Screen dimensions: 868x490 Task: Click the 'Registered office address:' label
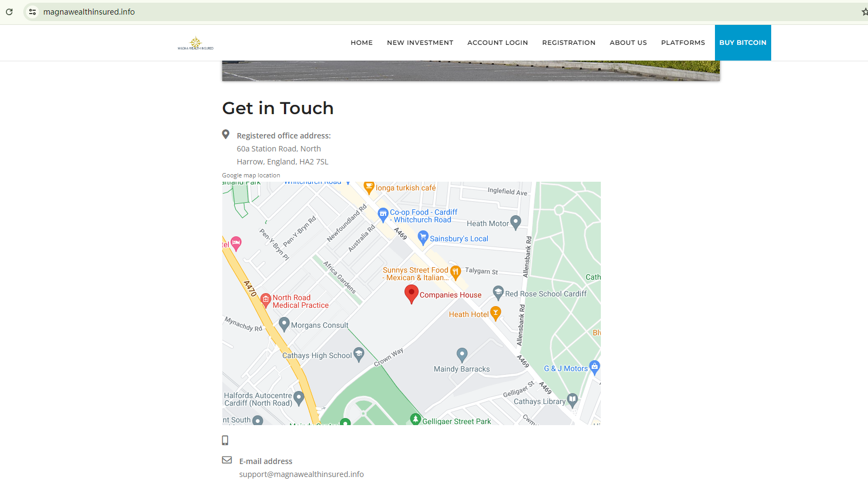click(284, 136)
